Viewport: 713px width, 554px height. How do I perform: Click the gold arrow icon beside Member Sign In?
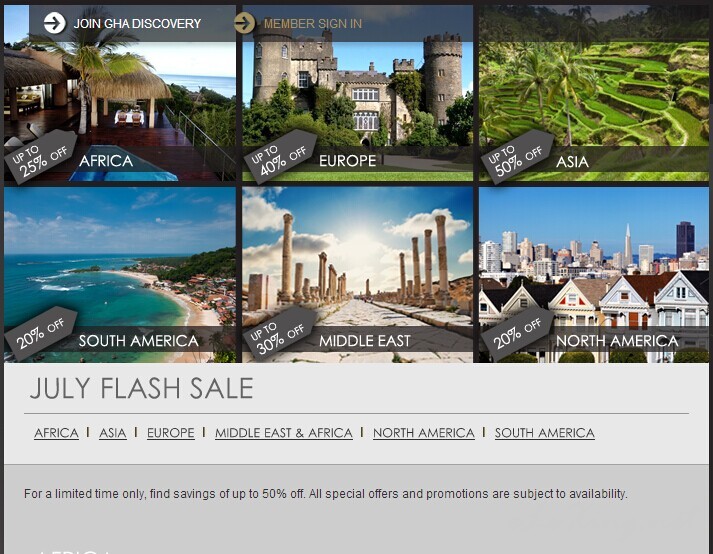click(245, 23)
